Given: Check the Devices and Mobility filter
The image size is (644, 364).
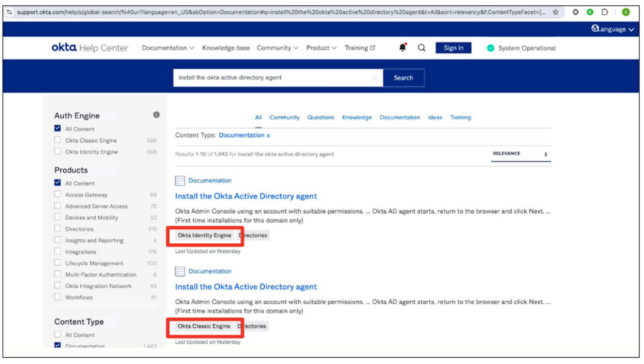Looking at the screenshot, I should 57,217.
